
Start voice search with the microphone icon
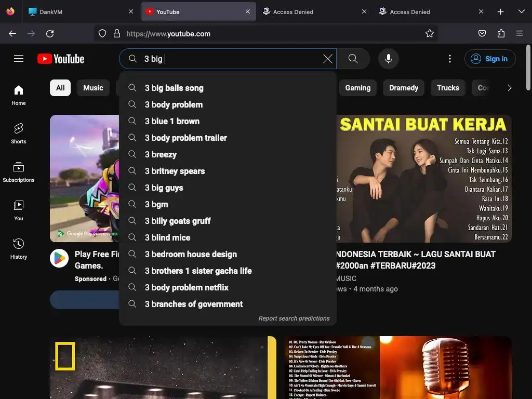point(389,59)
